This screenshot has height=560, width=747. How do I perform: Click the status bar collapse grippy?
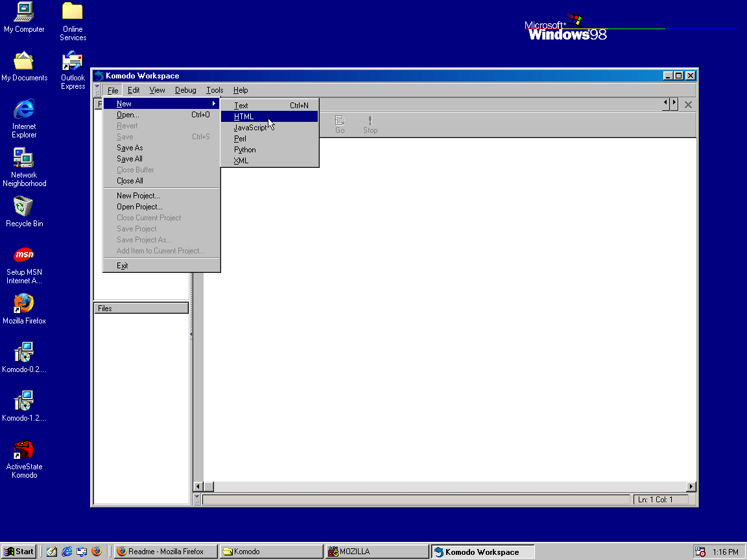[196, 499]
